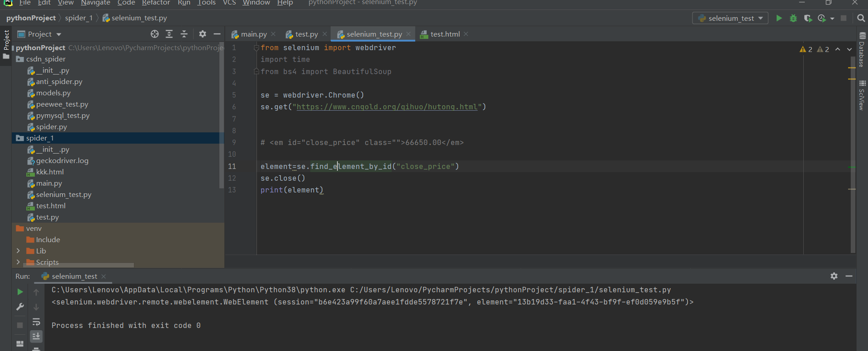Select opened file target icon in Project panel
868x351 pixels.
click(155, 34)
